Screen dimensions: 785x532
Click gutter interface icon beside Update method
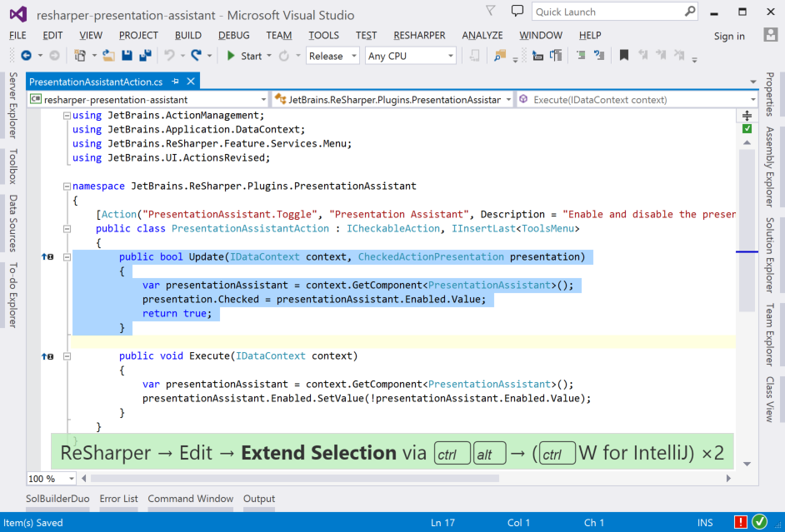(x=47, y=257)
